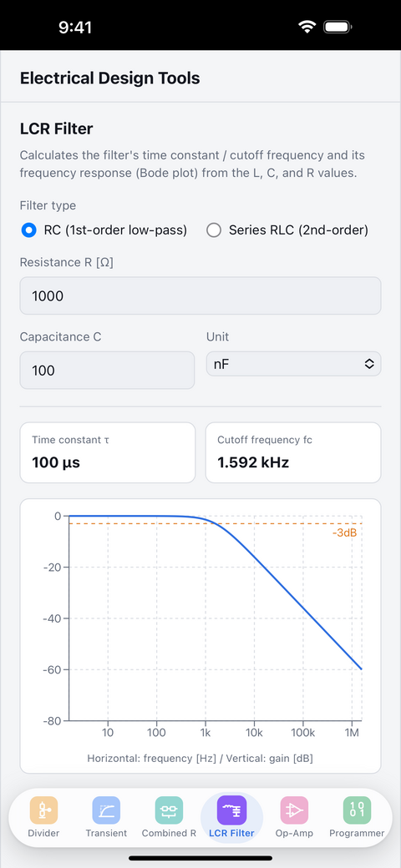Tap the battery status icon

pyautogui.click(x=338, y=27)
